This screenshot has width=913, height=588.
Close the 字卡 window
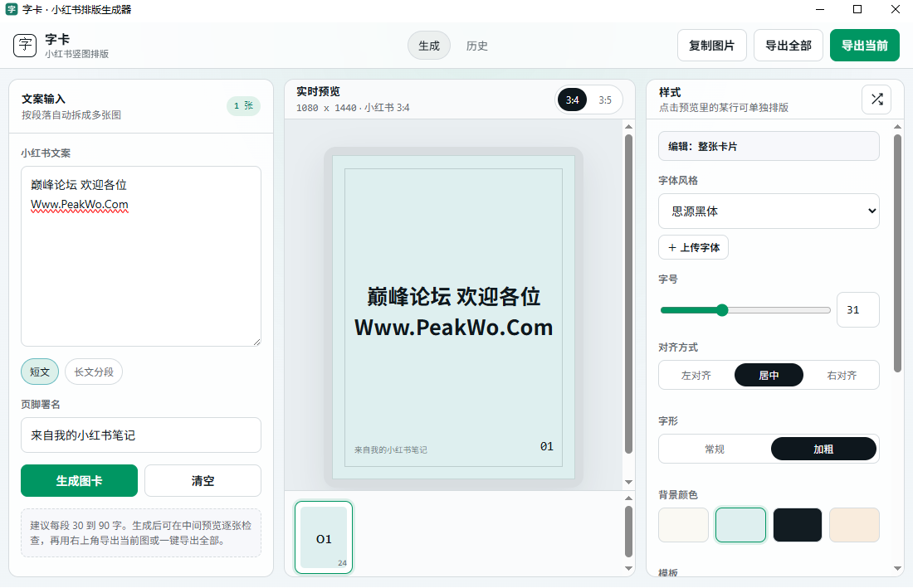(896, 9)
